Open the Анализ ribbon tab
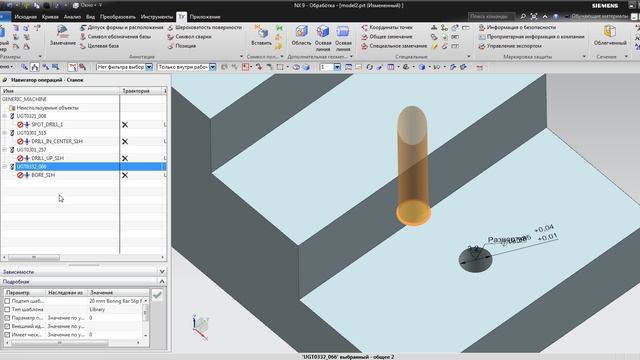640x360 pixels. click(72, 17)
